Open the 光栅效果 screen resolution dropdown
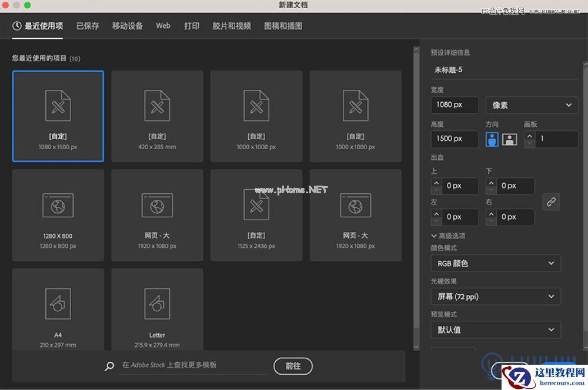588x390 pixels. [496, 297]
